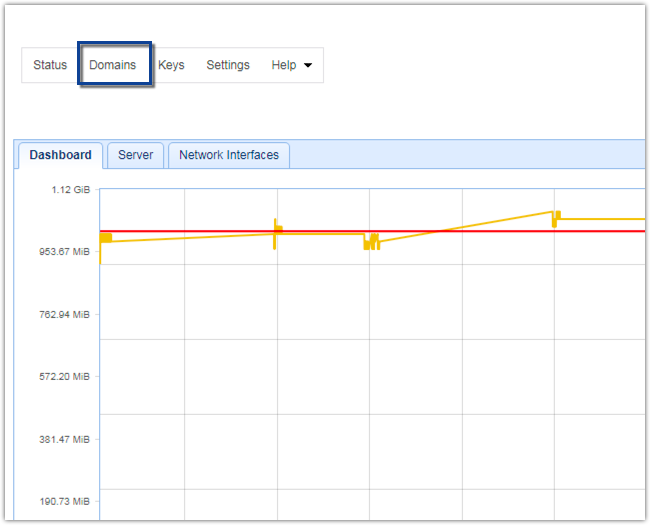Expand the Help dropdown menu
The height and width of the screenshot is (525, 650).
(x=291, y=65)
